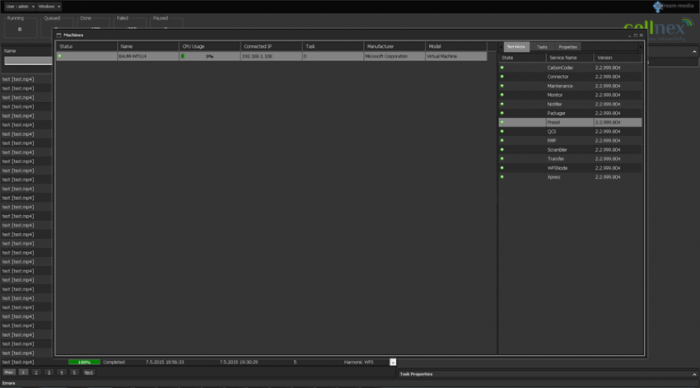Click the CarbonCoder service state indicator

point(502,67)
